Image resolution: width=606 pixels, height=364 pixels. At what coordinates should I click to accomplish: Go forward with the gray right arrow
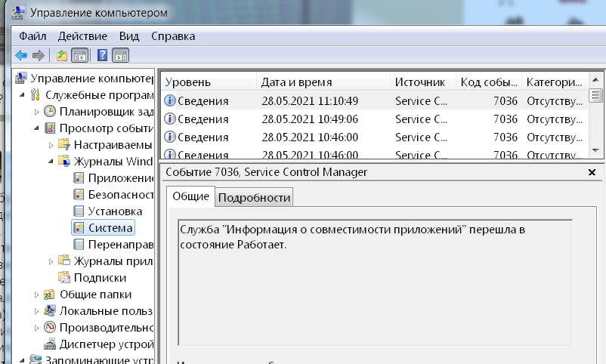39,56
